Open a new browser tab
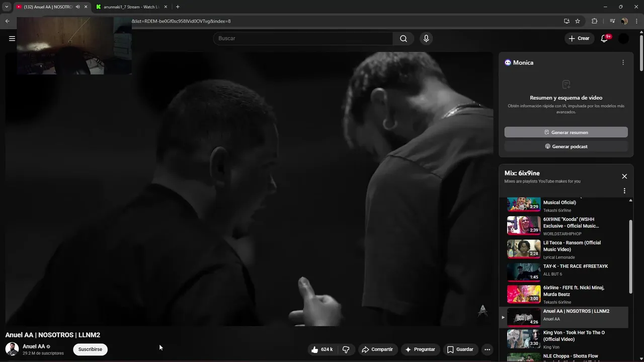 click(178, 7)
